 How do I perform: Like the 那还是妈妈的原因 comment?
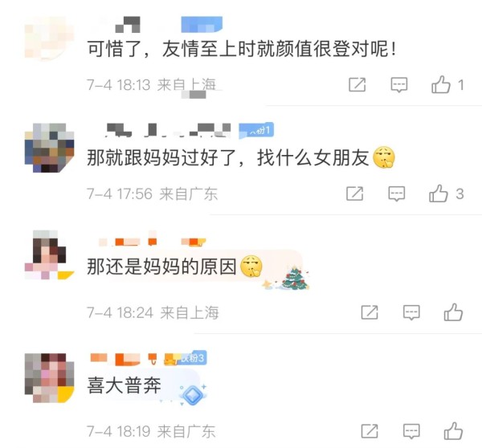click(453, 312)
